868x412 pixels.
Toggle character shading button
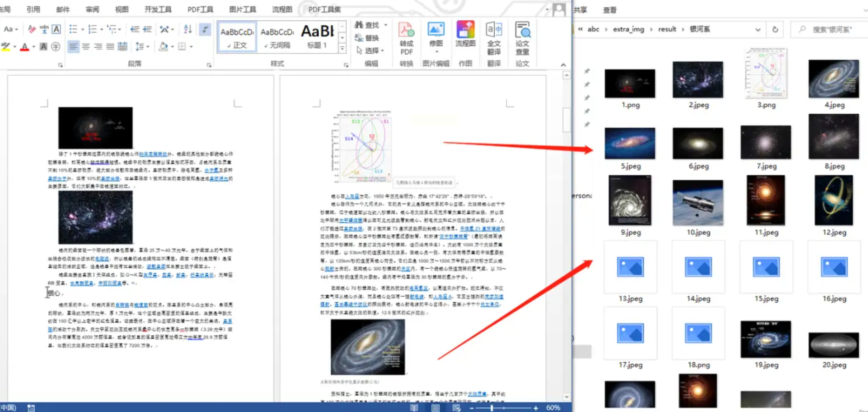point(43,46)
